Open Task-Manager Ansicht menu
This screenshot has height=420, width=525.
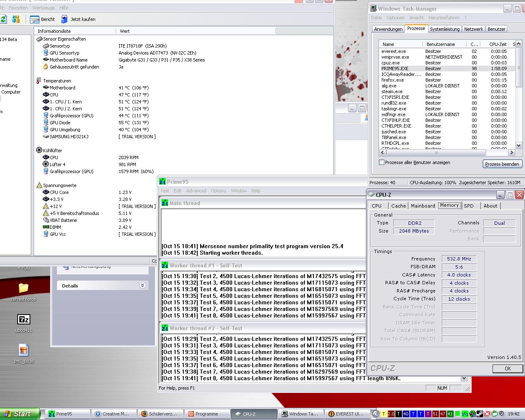tap(416, 18)
